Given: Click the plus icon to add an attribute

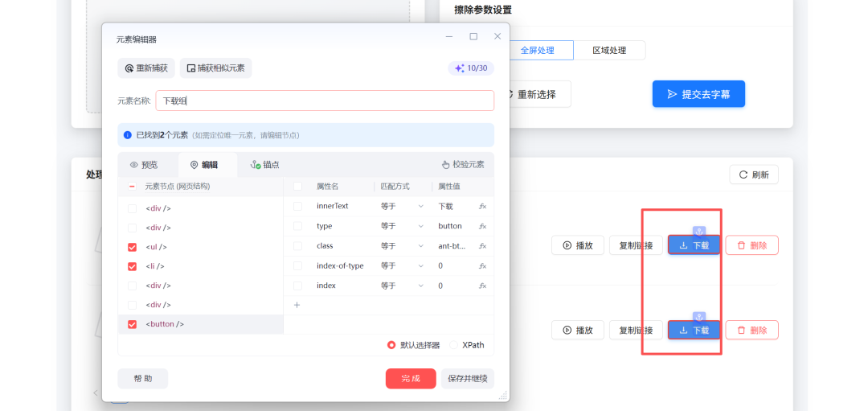Looking at the screenshot, I should click(x=297, y=305).
